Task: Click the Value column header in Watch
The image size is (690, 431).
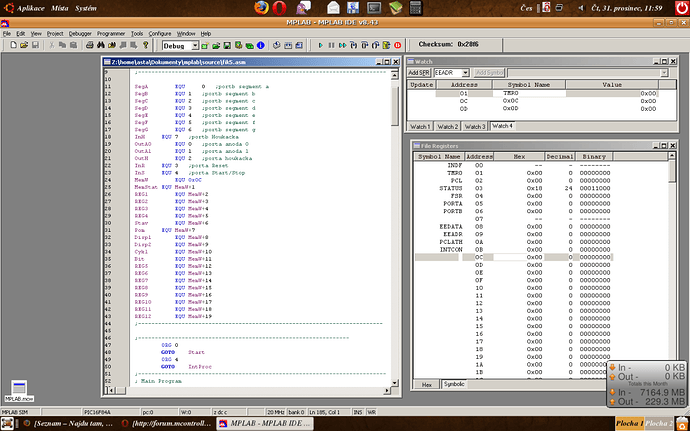Action: coord(612,85)
